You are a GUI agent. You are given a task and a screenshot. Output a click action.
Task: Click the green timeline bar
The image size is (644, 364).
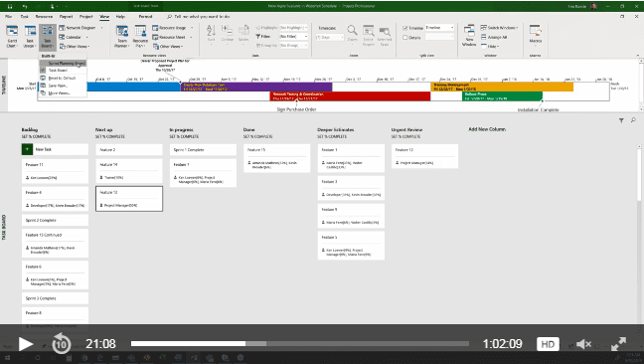[x=502, y=96]
